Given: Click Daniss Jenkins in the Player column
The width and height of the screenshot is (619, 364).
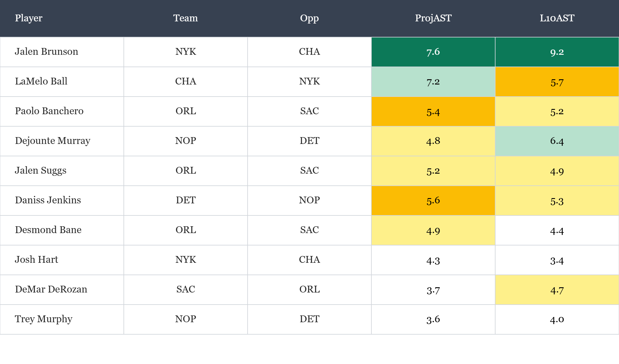Looking at the screenshot, I should tap(48, 200).
